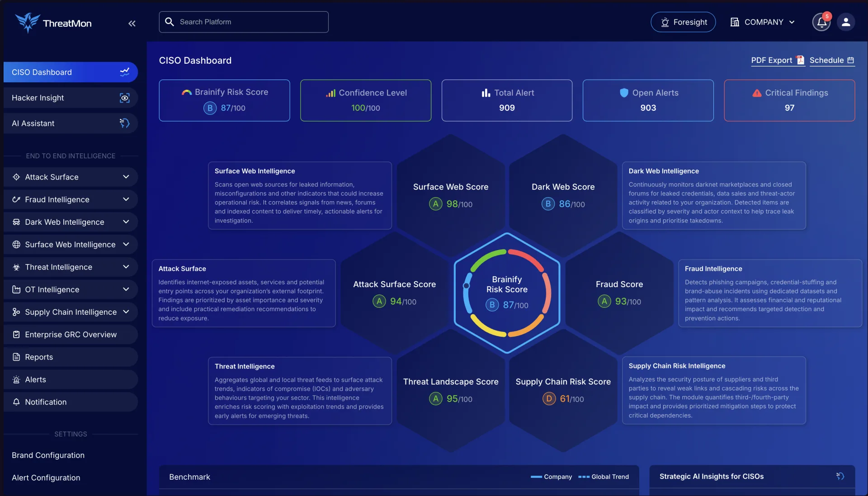868x496 pixels.
Task: Open Enterprise GRC Overview page
Action: (71, 334)
